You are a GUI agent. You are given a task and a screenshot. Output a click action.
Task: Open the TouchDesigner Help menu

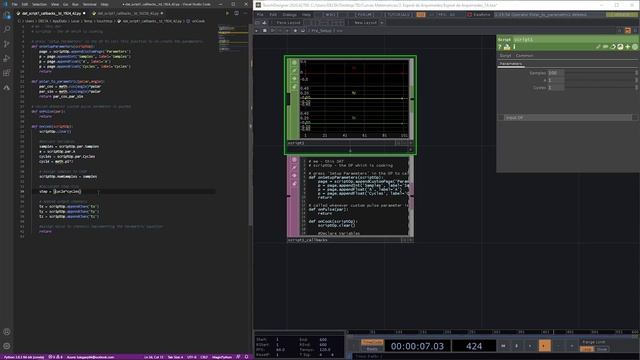point(306,15)
